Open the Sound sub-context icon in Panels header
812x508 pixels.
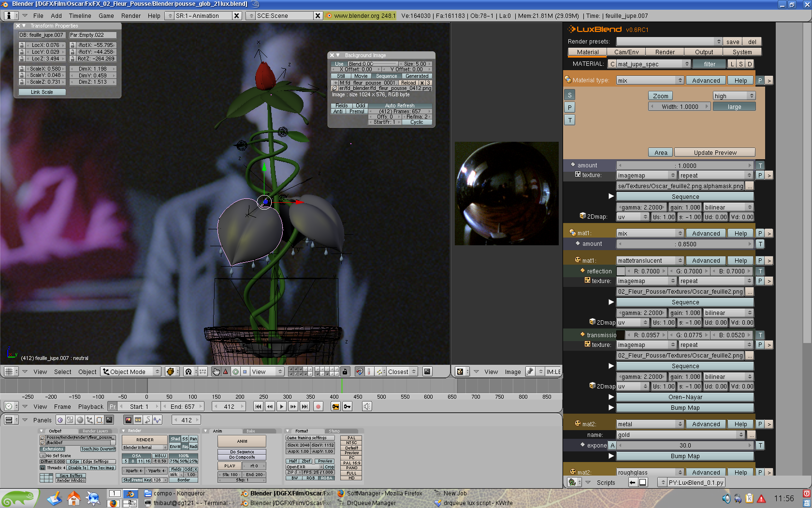(x=158, y=420)
